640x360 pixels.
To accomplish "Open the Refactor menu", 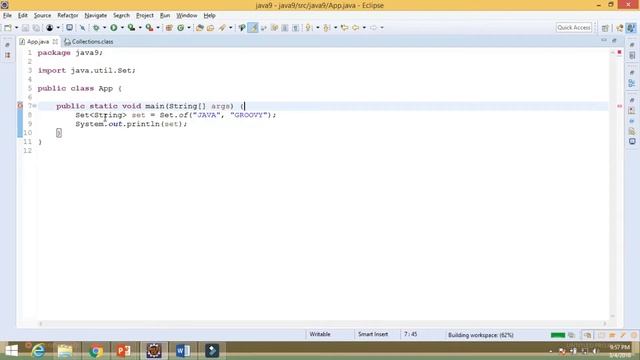I will pos(68,16).
